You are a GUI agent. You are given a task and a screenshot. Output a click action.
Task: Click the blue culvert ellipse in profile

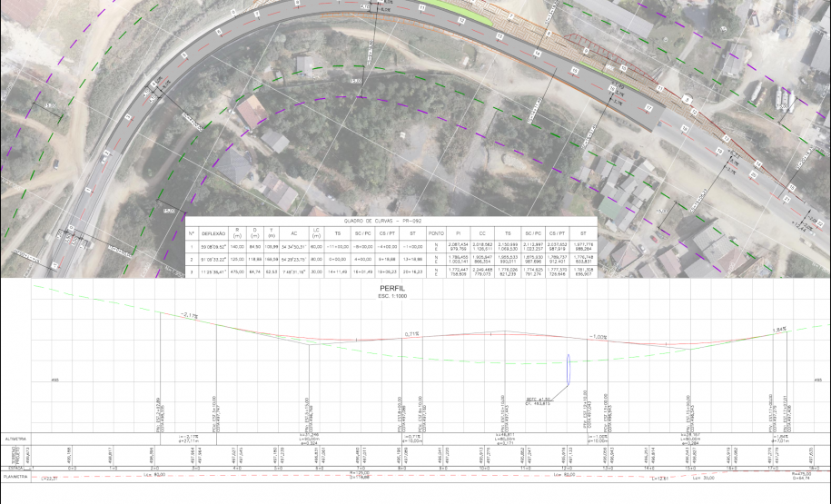[568, 369]
